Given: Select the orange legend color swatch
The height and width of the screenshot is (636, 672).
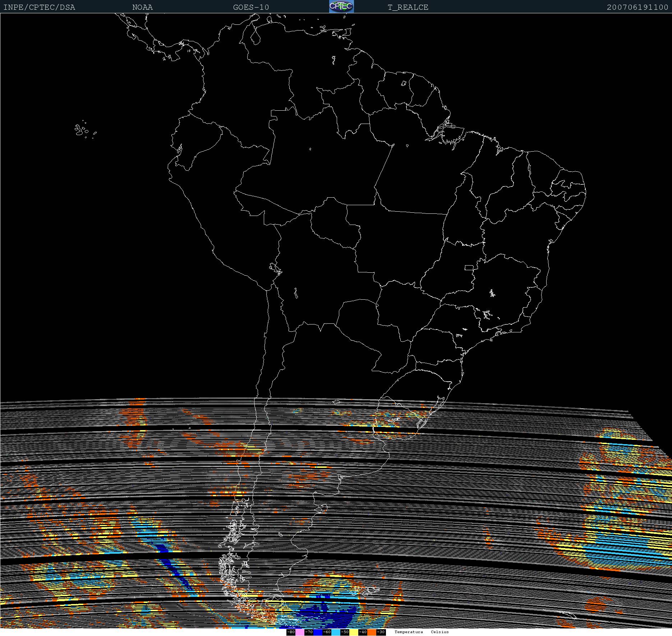Looking at the screenshot, I should [372, 632].
